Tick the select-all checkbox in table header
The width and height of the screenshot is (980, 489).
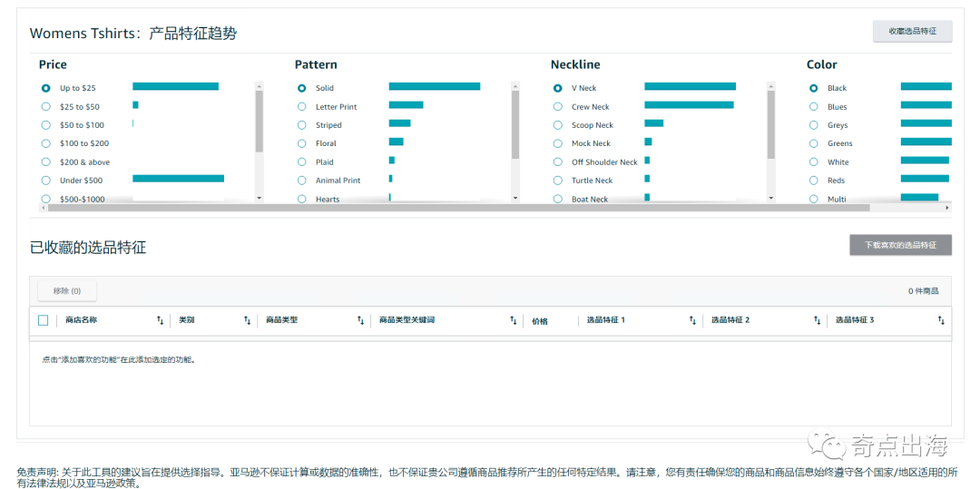click(x=44, y=320)
